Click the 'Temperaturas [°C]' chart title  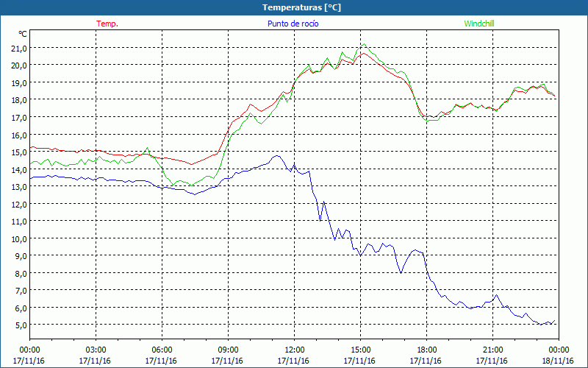[301, 7]
